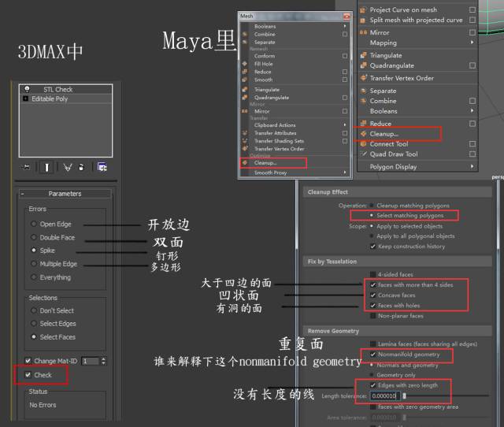Click the Change Mat-ID spinner arrows
This screenshot has width=504, height=427.
103,361
